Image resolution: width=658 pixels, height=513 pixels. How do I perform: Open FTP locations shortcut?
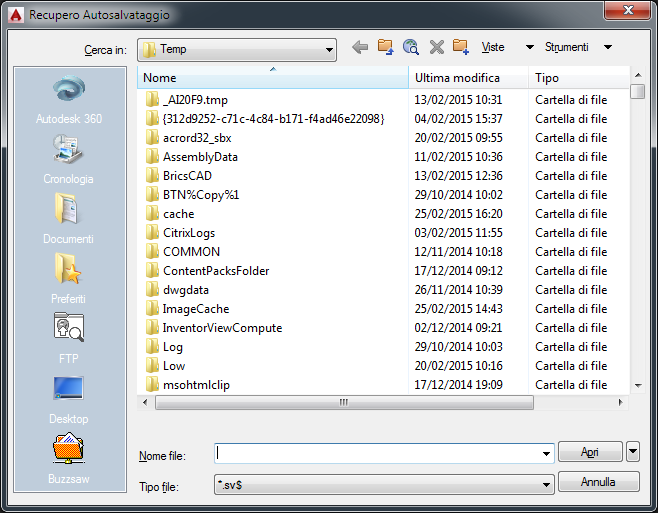[x=68, y=339]
